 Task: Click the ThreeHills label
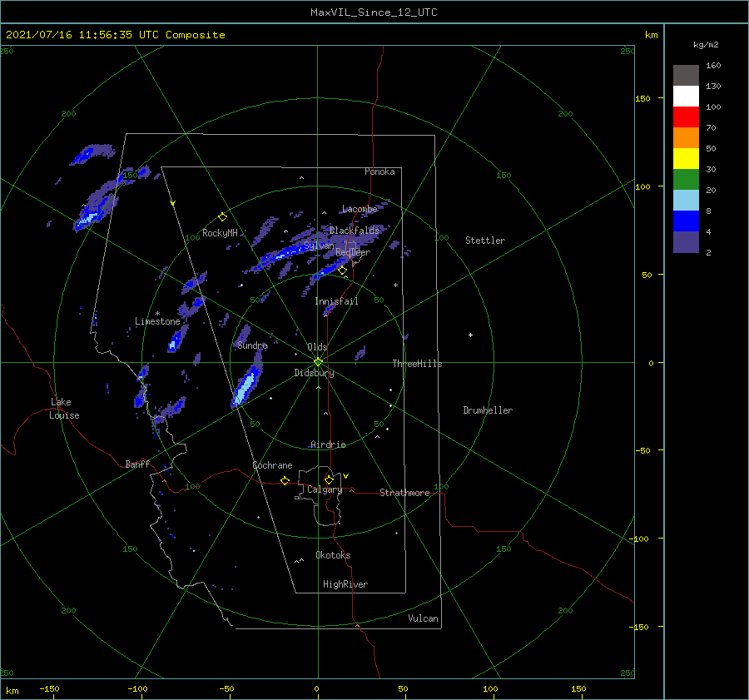pos(417,364)
